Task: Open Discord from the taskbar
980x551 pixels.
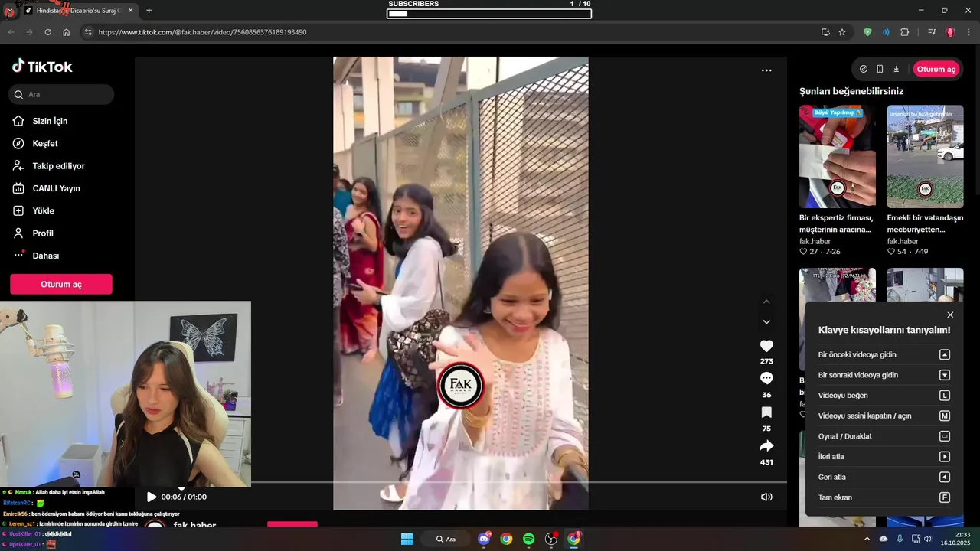Action: 484,539
